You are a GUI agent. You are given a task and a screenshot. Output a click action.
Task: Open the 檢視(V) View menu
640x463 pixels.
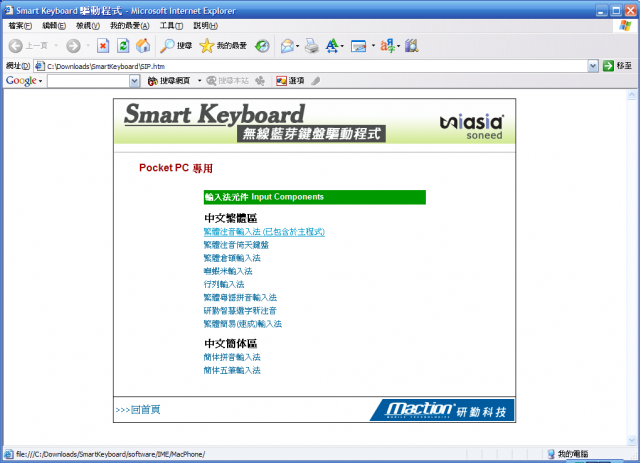88,26
